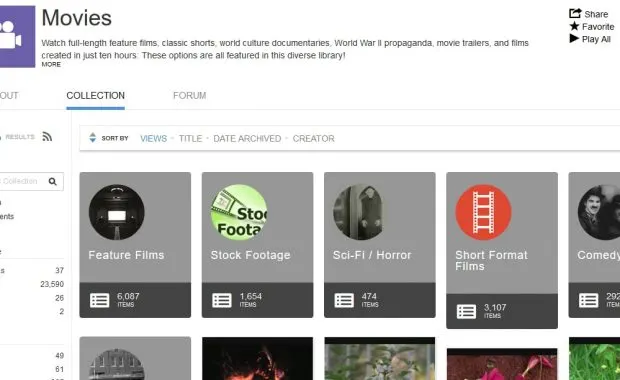This screenshot has width=620, height=380.
Task: Toggle the sort direction arrows icon
Action: (93, 138)
